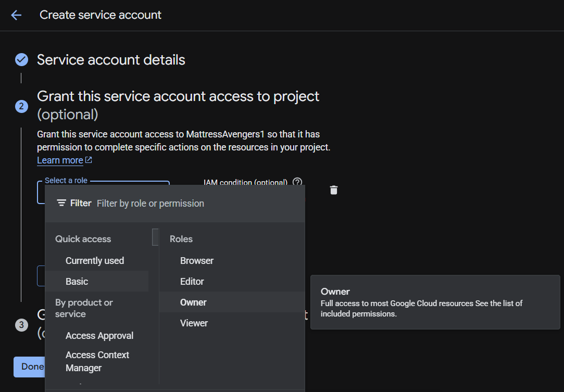Select the Owner role
564x392 pixels.
tap(193, 302)
